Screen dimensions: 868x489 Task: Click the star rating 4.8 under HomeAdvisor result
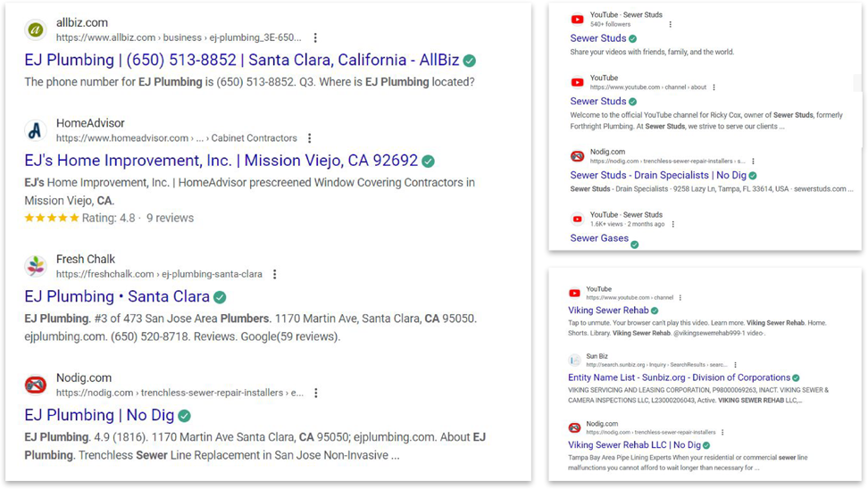point(52,218)
